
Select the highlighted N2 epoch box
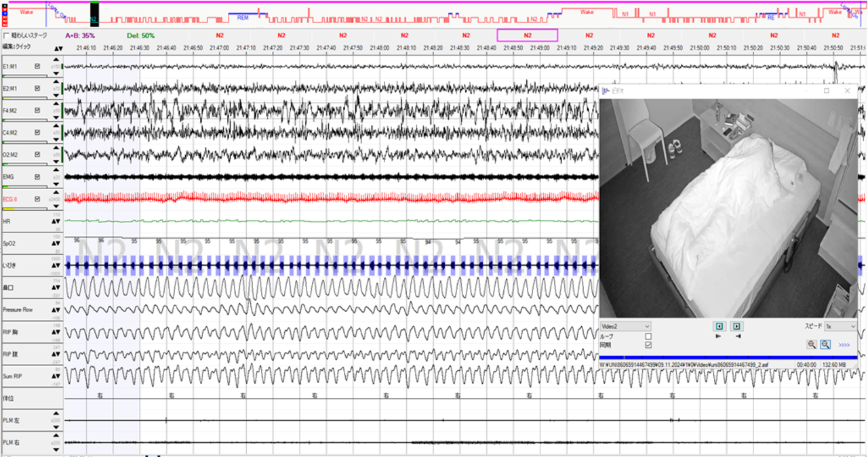point(528,35)
